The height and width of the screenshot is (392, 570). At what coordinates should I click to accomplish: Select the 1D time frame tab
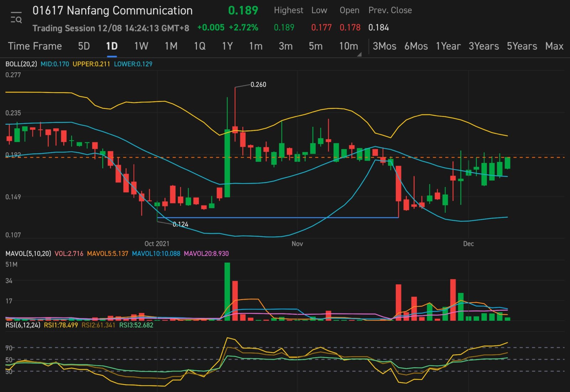112,46
